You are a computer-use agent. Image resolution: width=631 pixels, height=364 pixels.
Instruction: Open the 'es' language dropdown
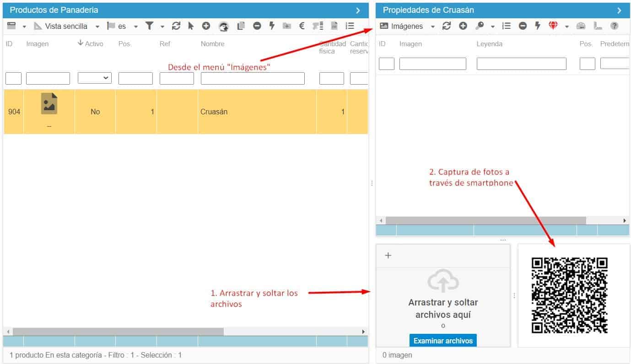123,26
